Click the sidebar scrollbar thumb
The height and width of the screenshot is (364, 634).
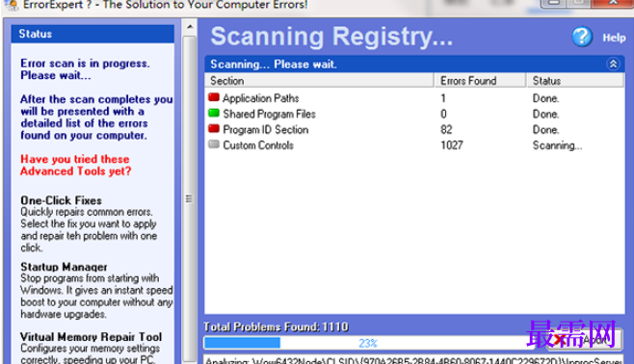click(189, 198)
